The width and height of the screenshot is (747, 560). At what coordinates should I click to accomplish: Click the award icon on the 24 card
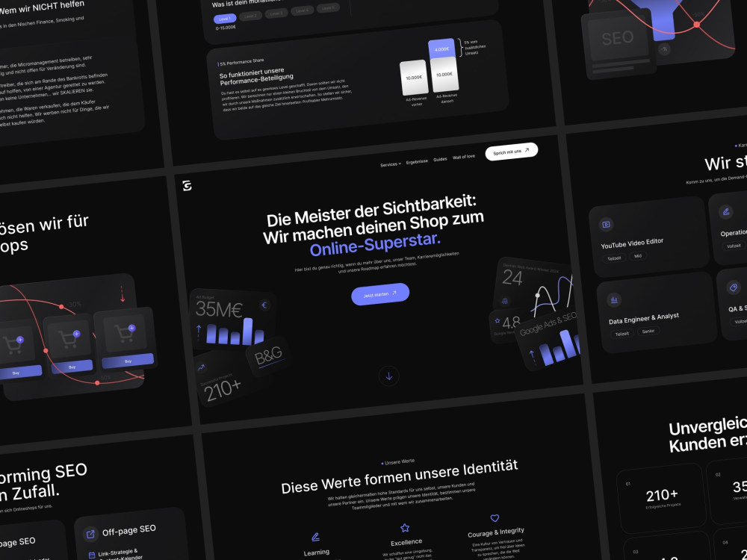(504, 301)
